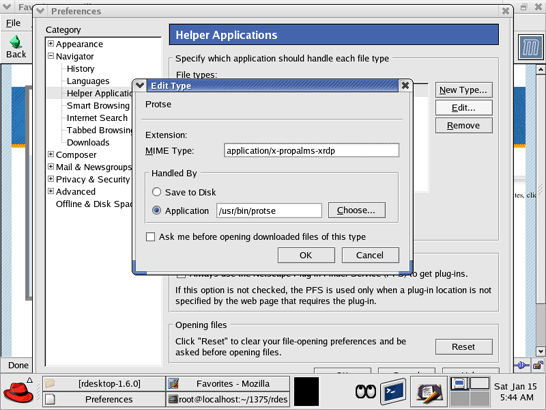Image resolution: width=546 pixels, height=410 pixels.
Task: Close the Edit Type dialog
Action: click(405, 85)
